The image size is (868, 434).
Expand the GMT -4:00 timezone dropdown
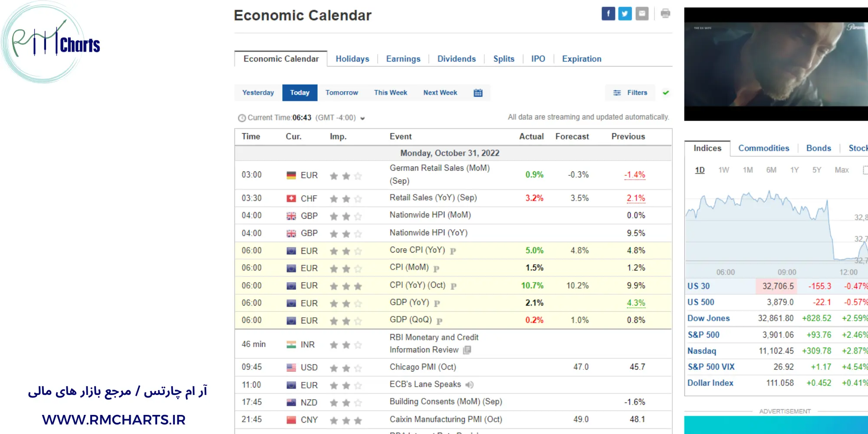coord(362,118)
